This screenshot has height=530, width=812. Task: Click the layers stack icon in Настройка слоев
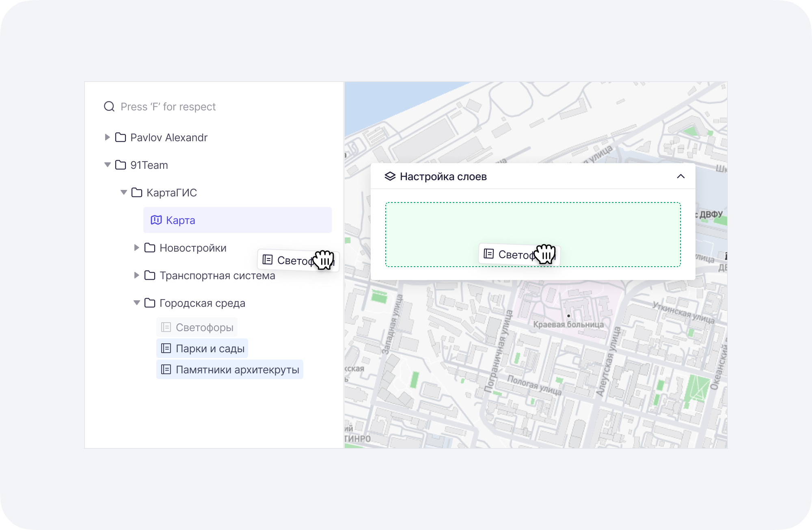[x=390, y=176]
